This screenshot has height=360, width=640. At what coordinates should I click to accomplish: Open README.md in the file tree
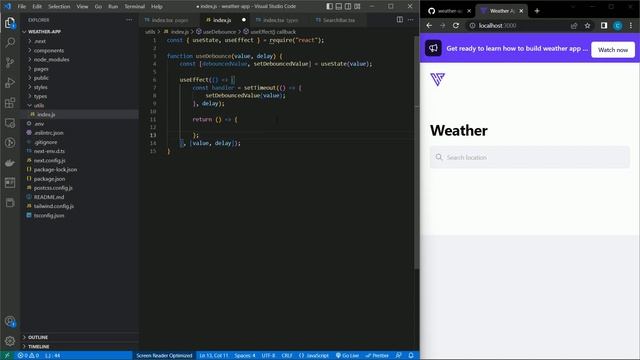coord(49,197)
